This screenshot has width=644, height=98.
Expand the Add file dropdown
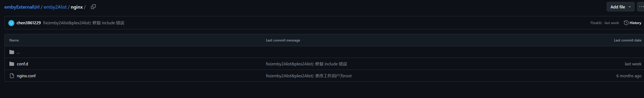click(x=630, y=7)
